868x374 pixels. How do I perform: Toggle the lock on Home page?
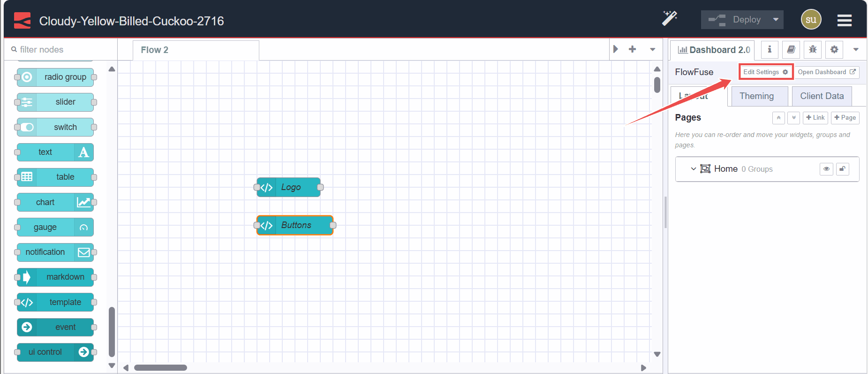point(843,169)
